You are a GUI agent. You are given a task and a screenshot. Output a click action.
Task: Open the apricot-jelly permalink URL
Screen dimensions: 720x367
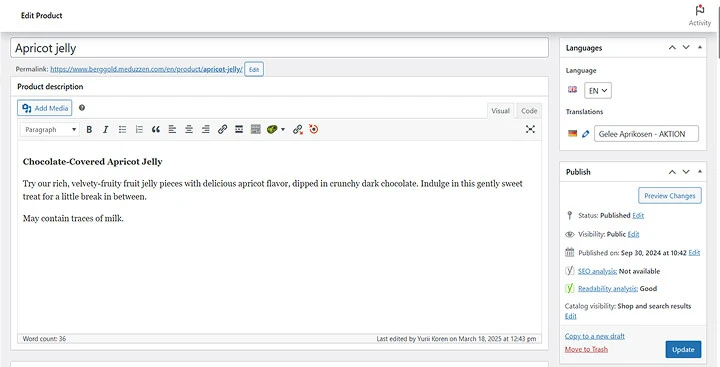146,69
